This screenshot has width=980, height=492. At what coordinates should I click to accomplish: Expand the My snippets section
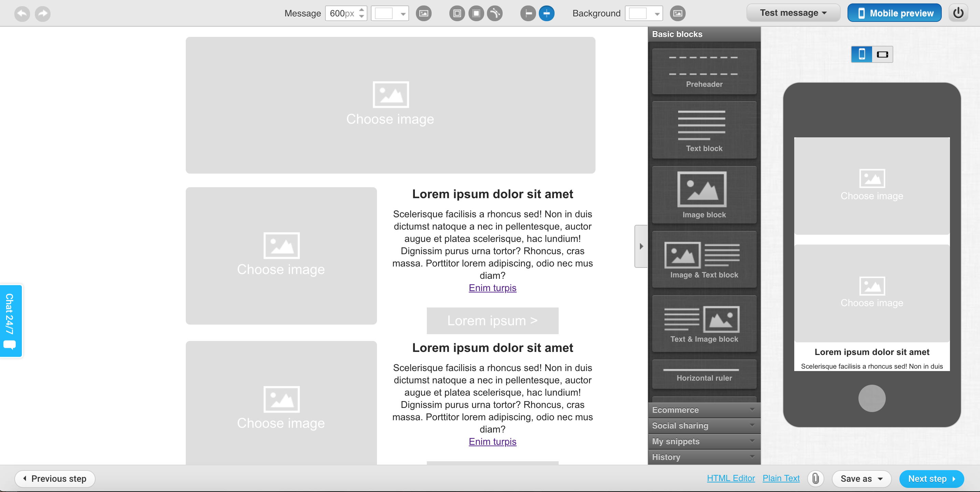click(704, 441)
